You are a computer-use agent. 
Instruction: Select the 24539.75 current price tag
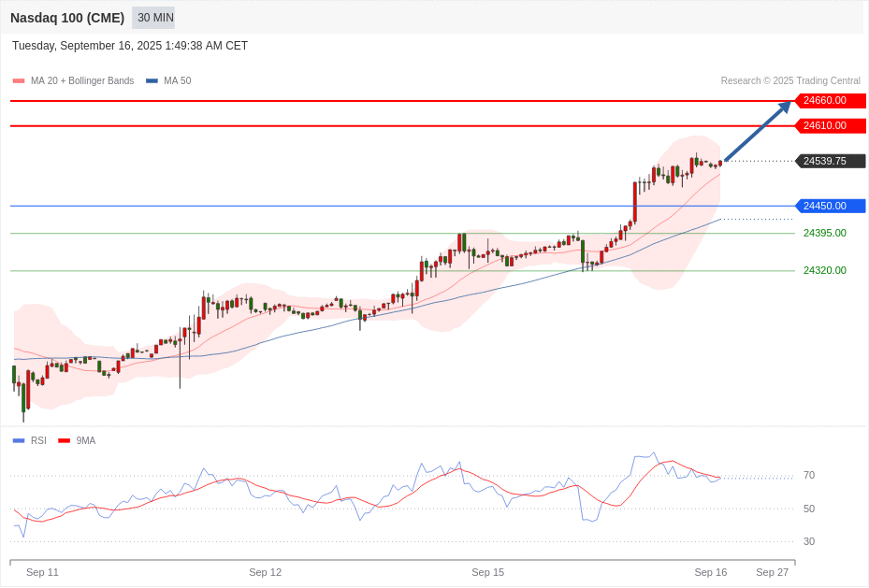pos(830,161)
